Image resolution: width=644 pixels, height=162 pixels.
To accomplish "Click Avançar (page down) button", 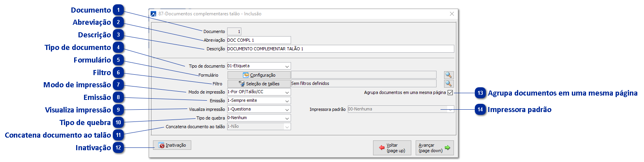I will point(435,148).
